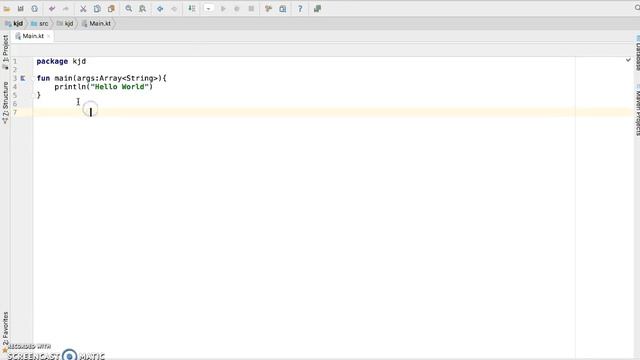Click the Stop toolbar icon
This screenshot has width=640, height=360.
pos(251,9)
